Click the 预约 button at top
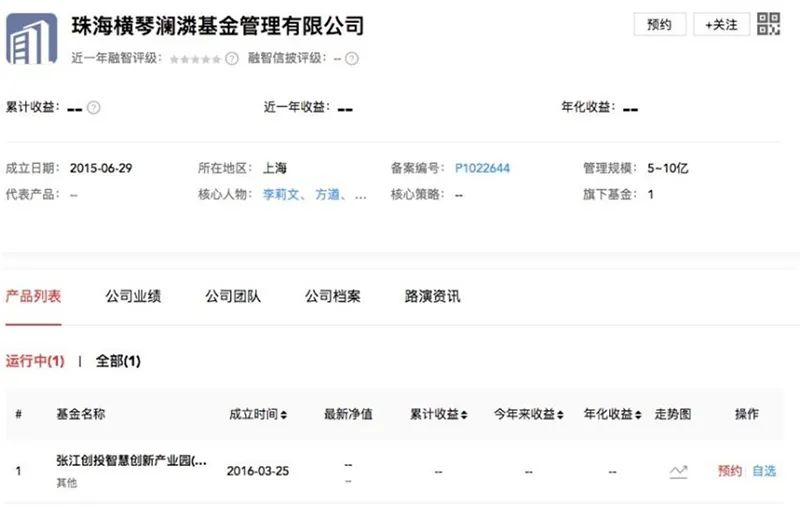This screenshot has width=800, height=509. click(x=660, y=24)
